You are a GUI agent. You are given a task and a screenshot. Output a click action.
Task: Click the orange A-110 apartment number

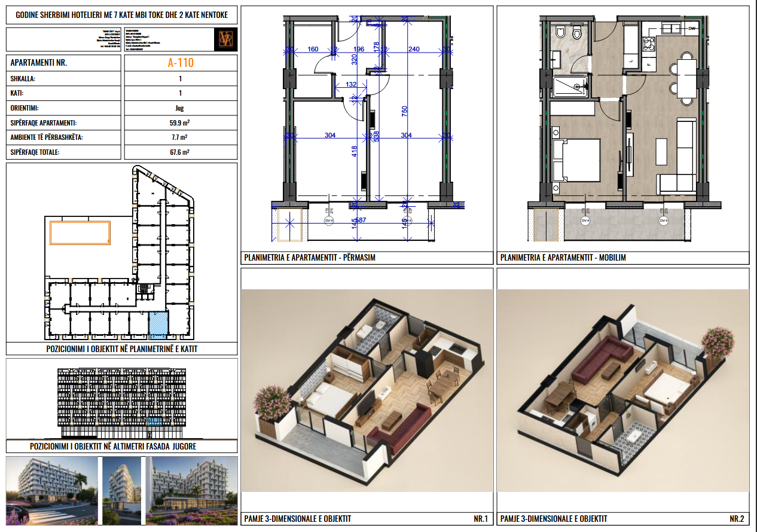180,63
